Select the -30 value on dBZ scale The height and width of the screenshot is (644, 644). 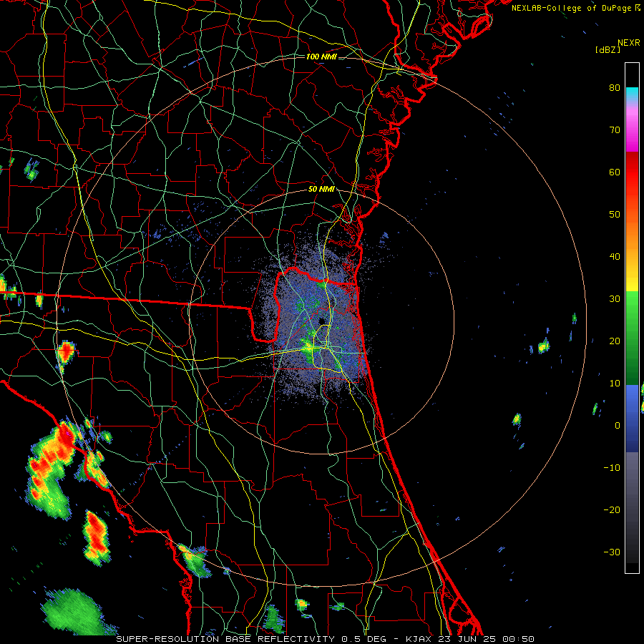612,552
